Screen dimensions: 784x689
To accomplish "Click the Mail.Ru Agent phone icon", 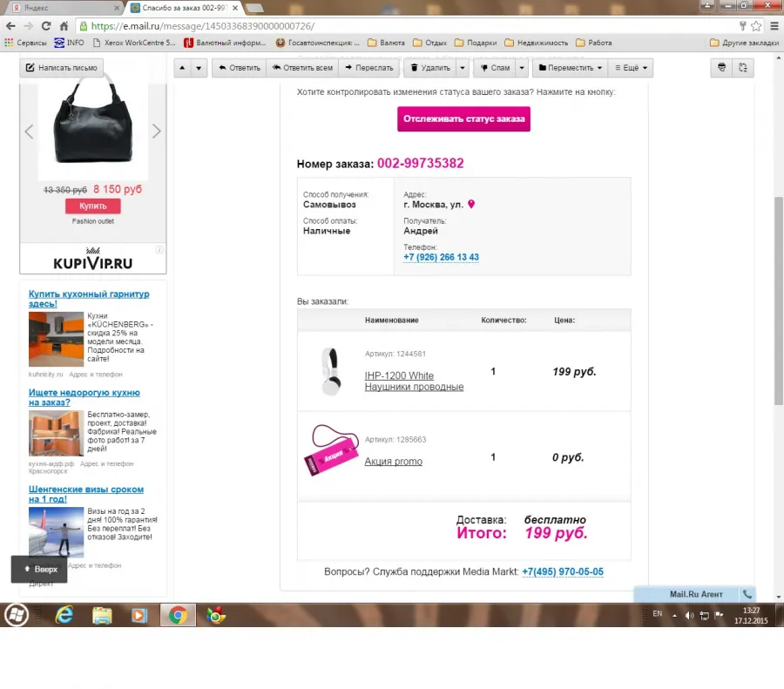I will point(747,594).
